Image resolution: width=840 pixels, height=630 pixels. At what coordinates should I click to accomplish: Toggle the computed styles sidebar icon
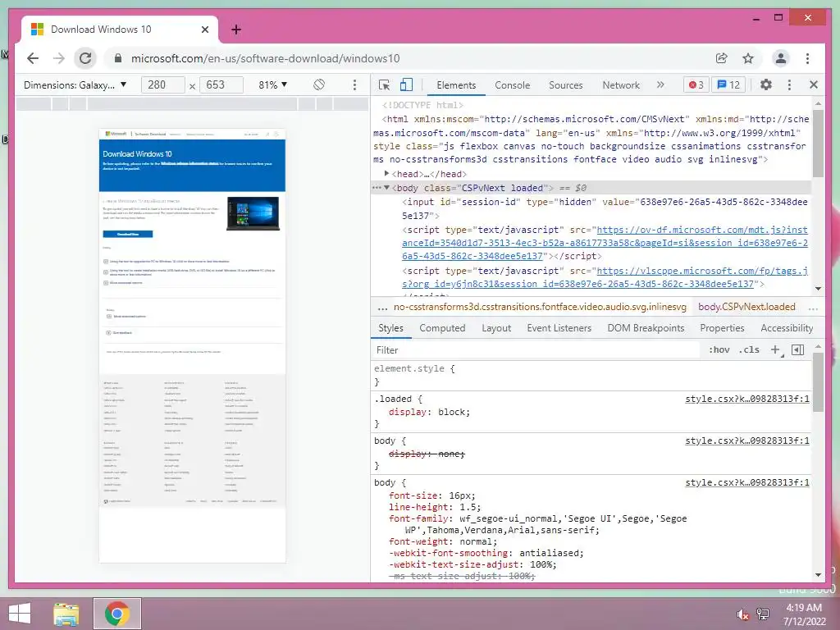click(x=797, y=349)
